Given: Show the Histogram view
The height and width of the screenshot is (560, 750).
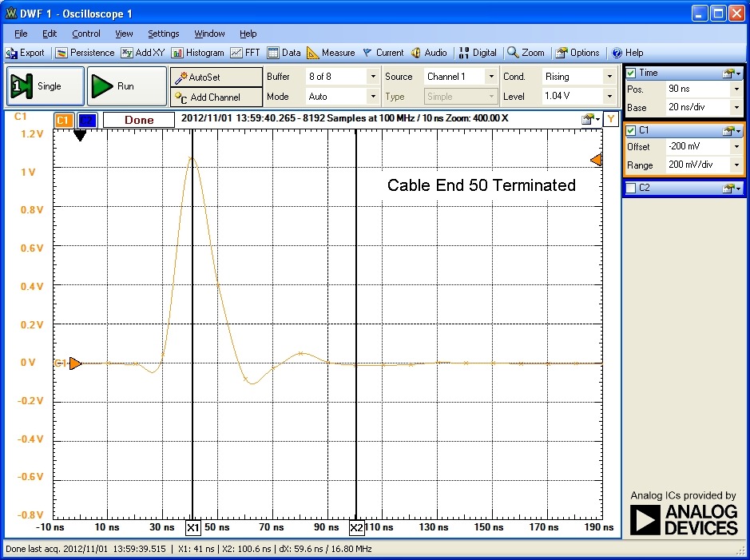Looking at the screenshot, I should click(x=196, y=53).
